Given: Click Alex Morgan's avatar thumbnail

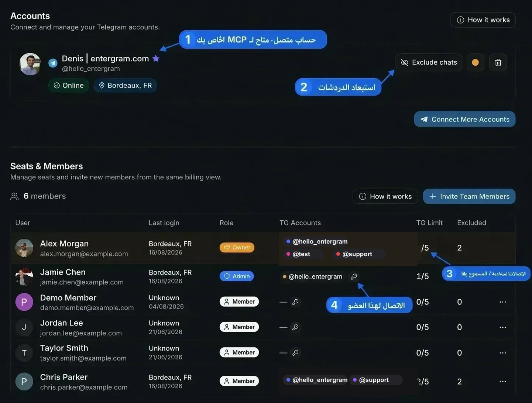Looking at the screenshot, I should point(24,248).
